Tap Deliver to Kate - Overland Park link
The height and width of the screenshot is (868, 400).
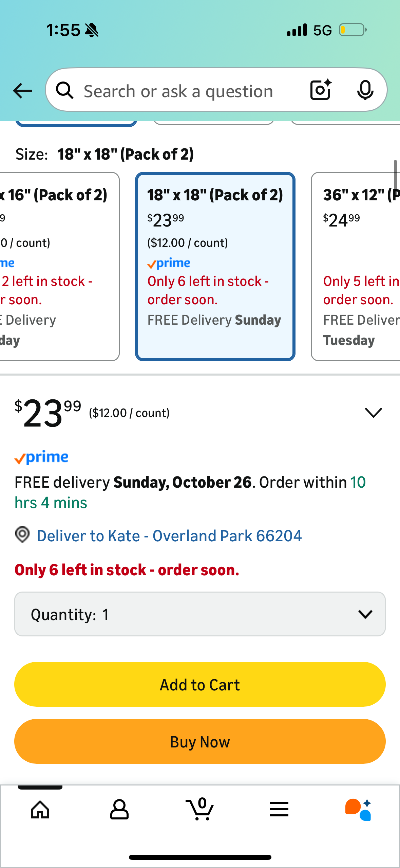169,536
